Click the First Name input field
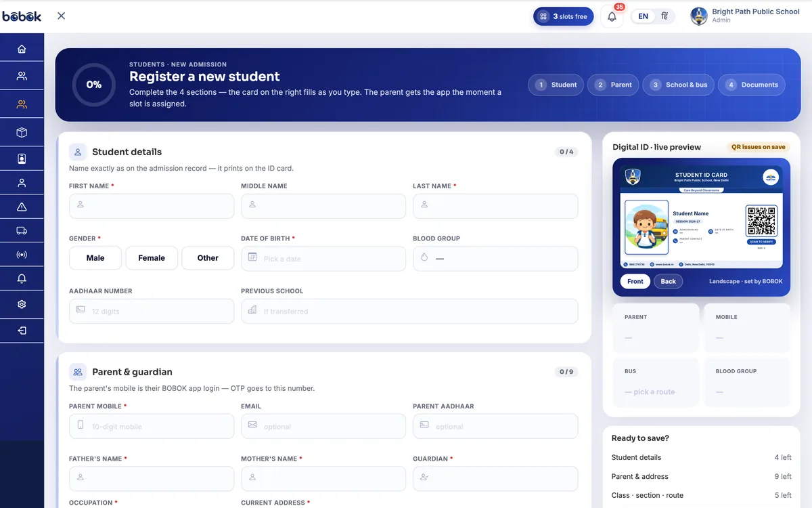 [152, 206]
